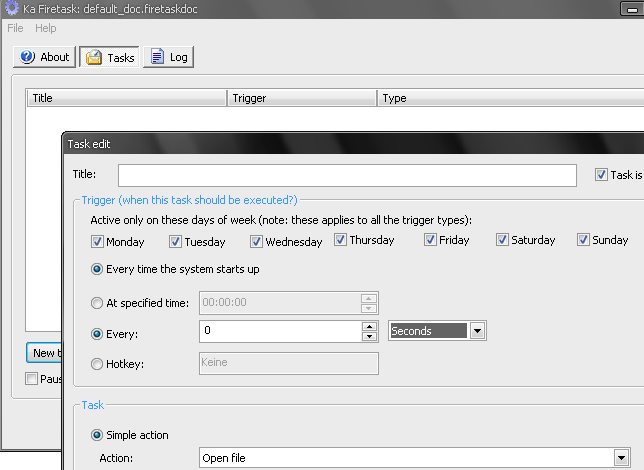Disable the Sunday checkbox
Screen dimensions: 644x470
click(x=584, y=240)
